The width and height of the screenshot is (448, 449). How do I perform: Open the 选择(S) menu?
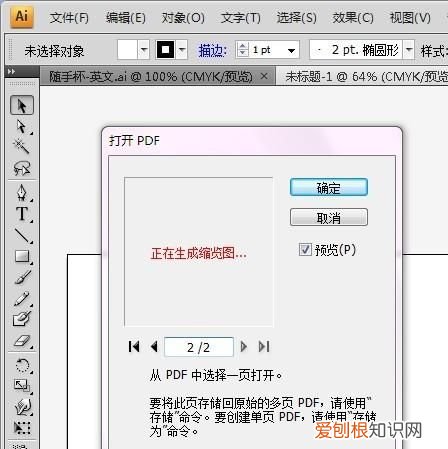coord(297,17)
